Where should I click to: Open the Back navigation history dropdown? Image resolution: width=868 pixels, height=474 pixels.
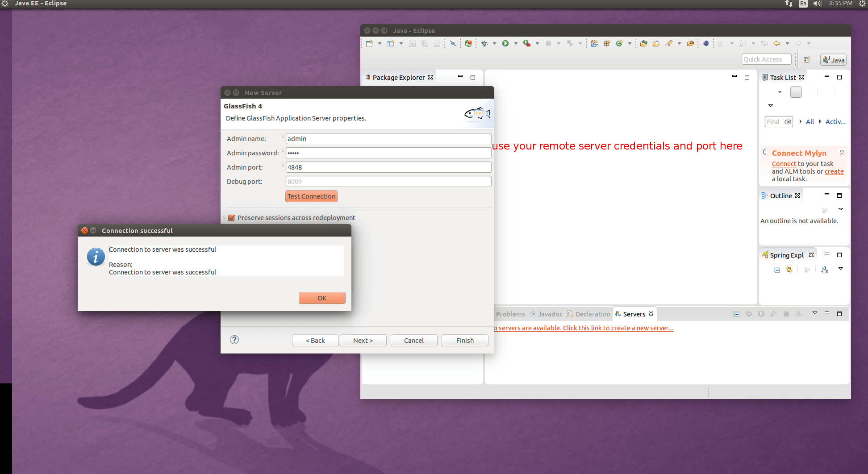[x=787, y=43]
